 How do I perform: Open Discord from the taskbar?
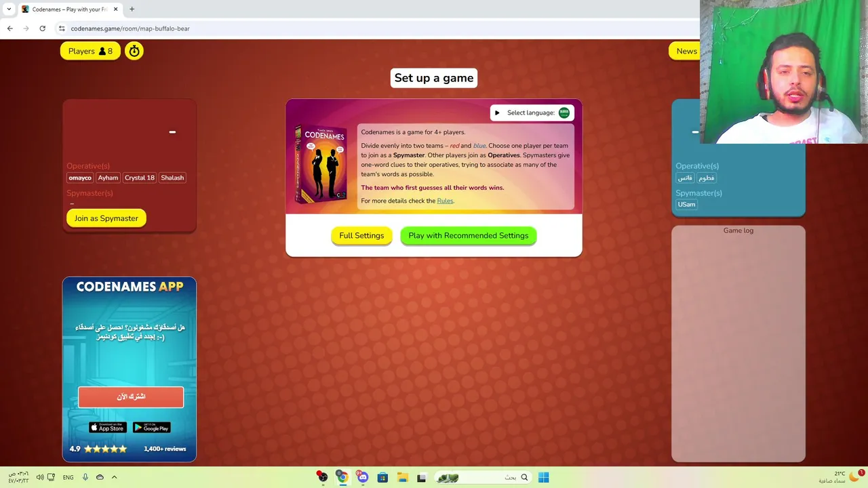click(363, 477)
